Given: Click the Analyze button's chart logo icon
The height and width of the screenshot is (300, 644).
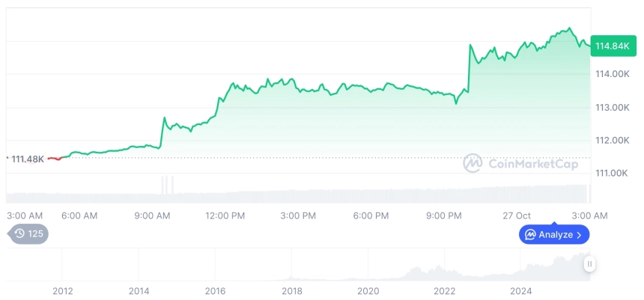Looking at the screenshot, I should [x=530, y=235].
